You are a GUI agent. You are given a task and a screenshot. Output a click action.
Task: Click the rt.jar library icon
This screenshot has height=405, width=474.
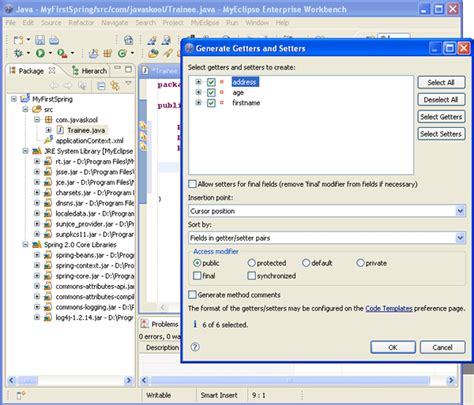point(48,162)
